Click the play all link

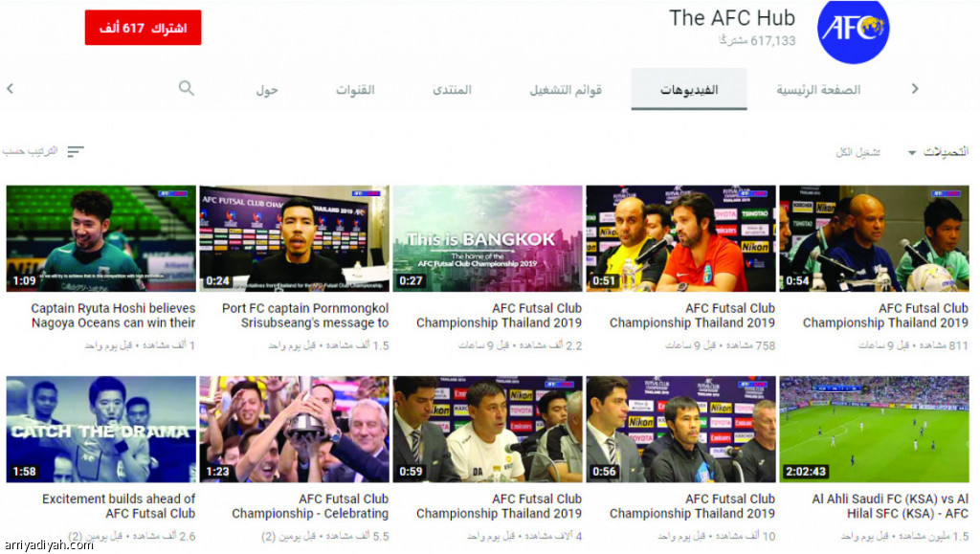coord(857,152)
